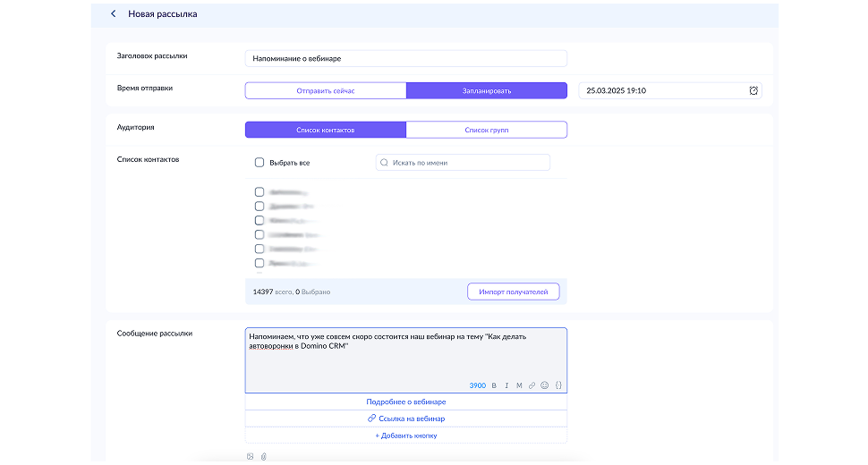Apply italic formatting in message editor

pyautogui.click(x=506, y=385)
